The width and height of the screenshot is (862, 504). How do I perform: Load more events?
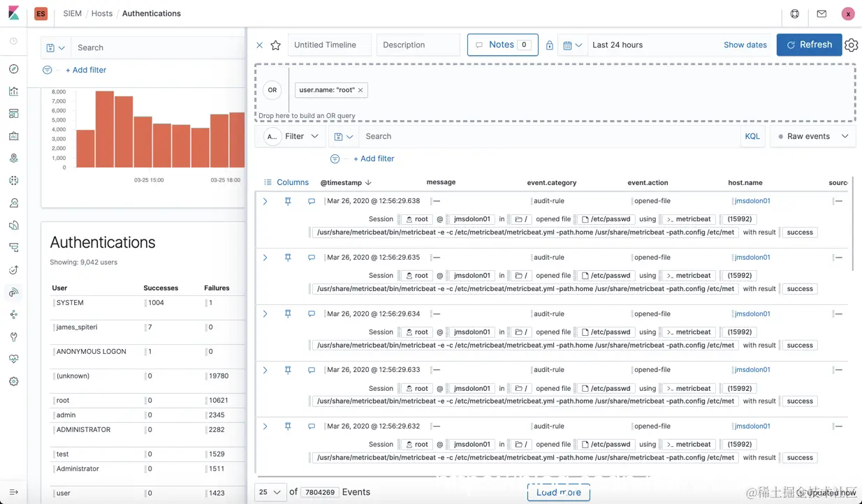tap(558, 492)
